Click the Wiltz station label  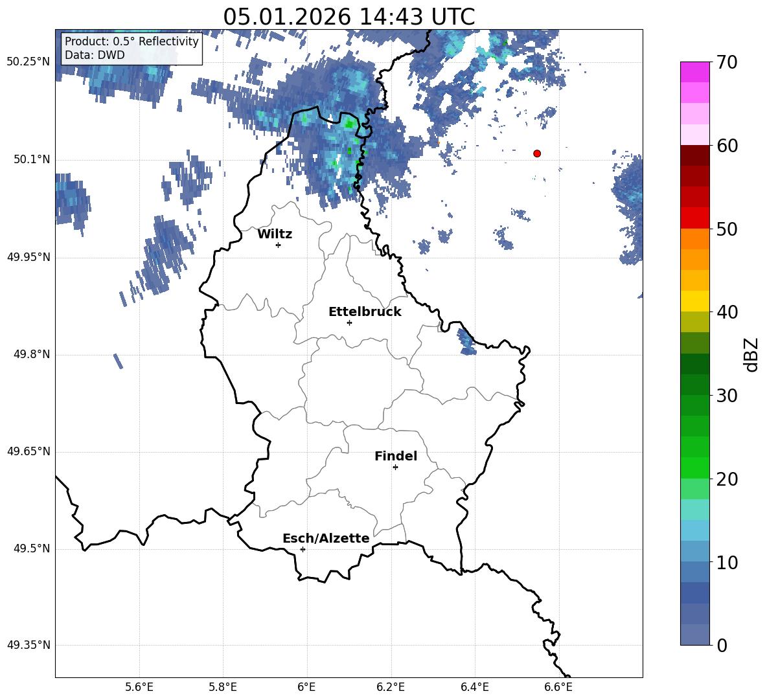coord(275,234)
